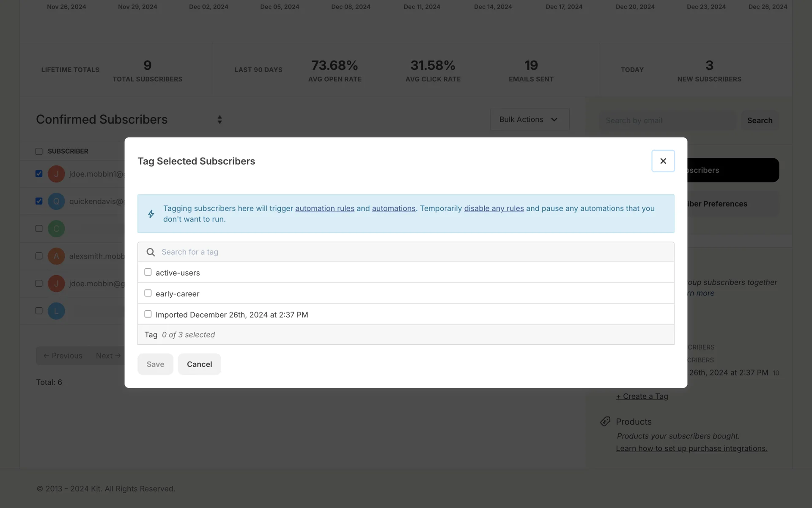The width and height of the screenshot is (812, 508).
Task: Click the red J avatar for jdoe.mobbin1
Action: click(x=56, y=174)
